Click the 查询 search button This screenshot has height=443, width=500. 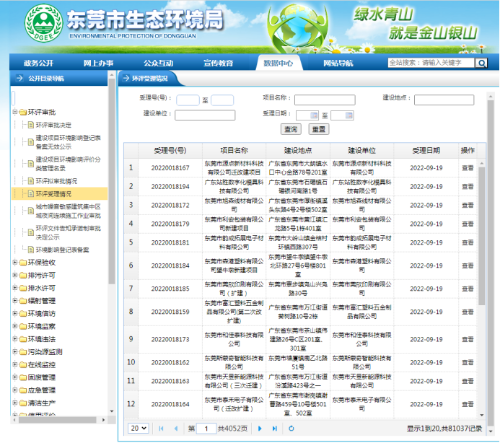point(291,129)
